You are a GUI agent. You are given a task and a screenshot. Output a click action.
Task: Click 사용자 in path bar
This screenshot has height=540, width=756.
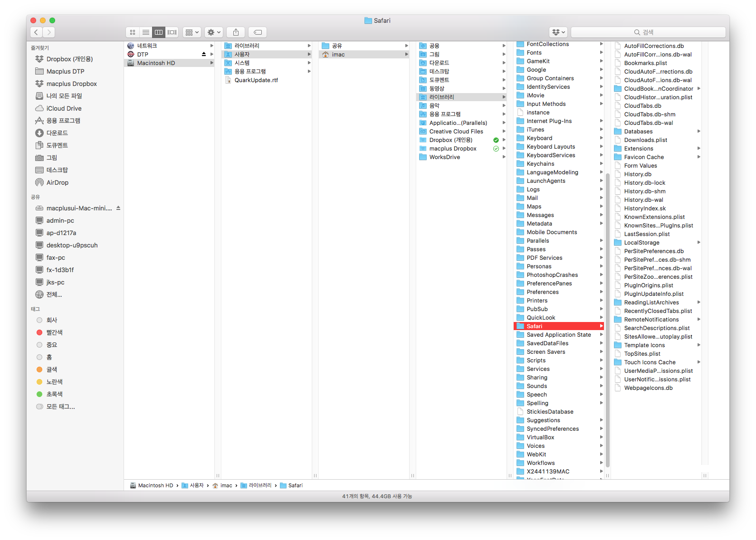pyautogui.click(x=192, y=485)
